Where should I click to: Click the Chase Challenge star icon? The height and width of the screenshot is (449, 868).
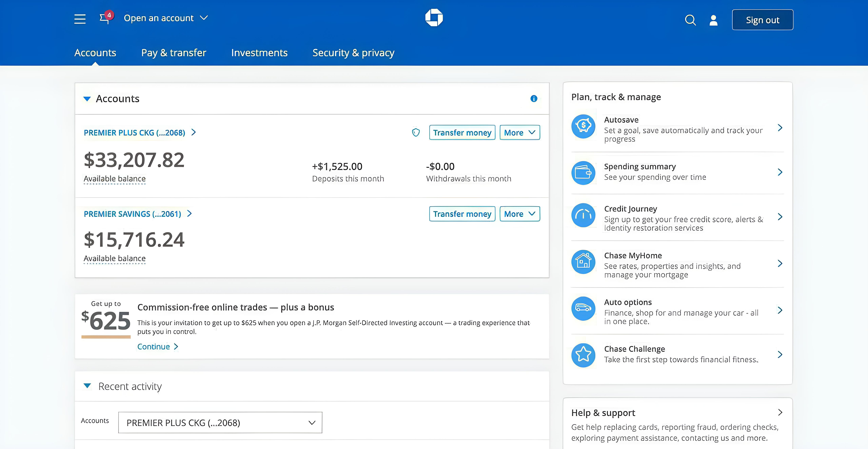(x=583, y=355)
